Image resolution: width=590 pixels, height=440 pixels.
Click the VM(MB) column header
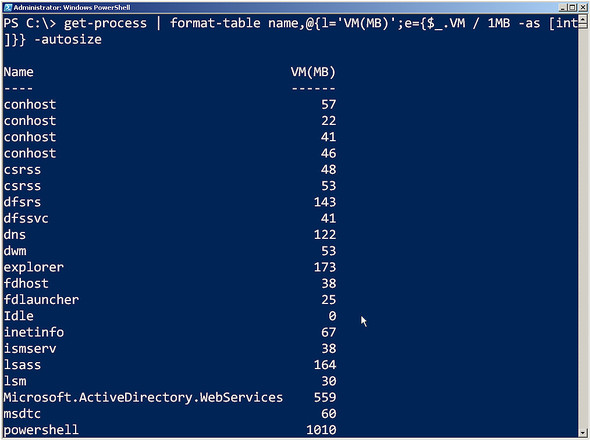[313, 72]
